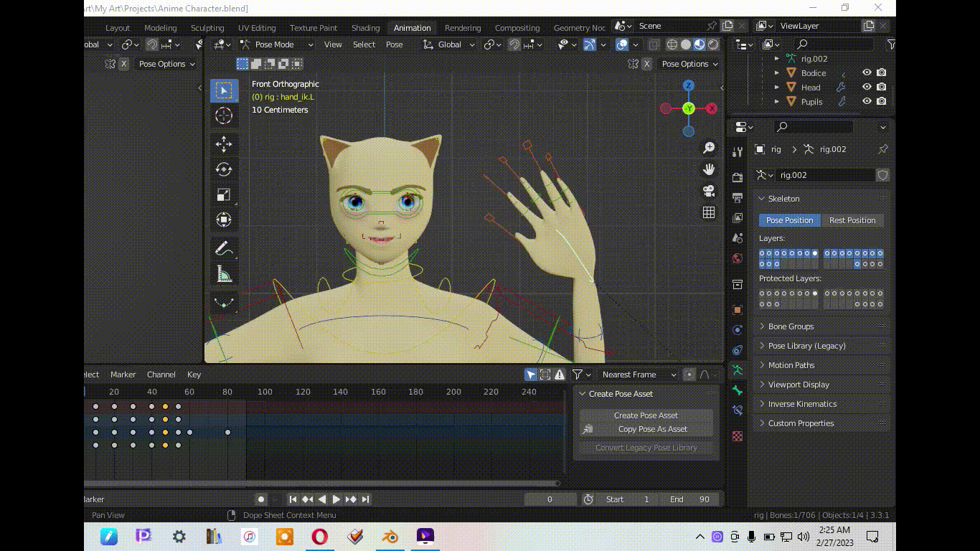Click the Create Pose Asset button
Viewport: 980px width, 551px height.
pos(646,415)
